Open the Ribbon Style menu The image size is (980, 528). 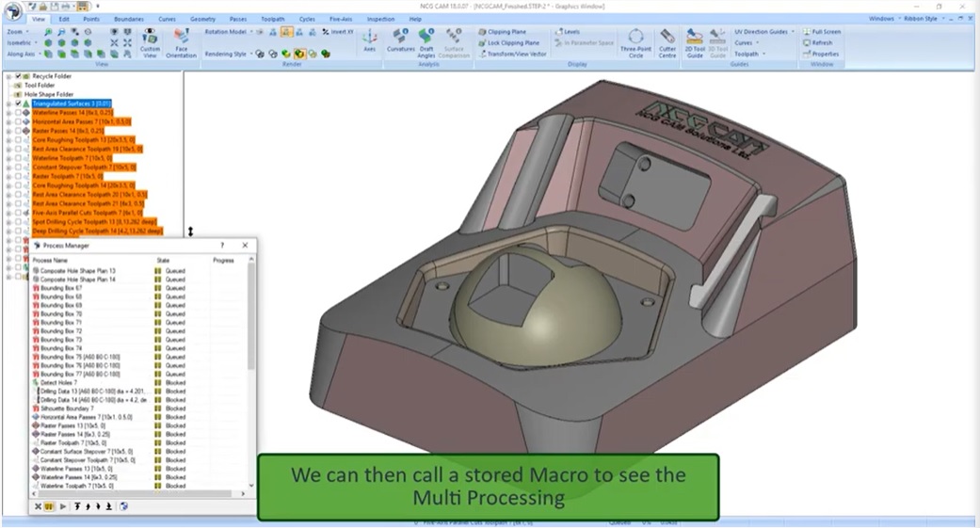[x=923, y=19]
